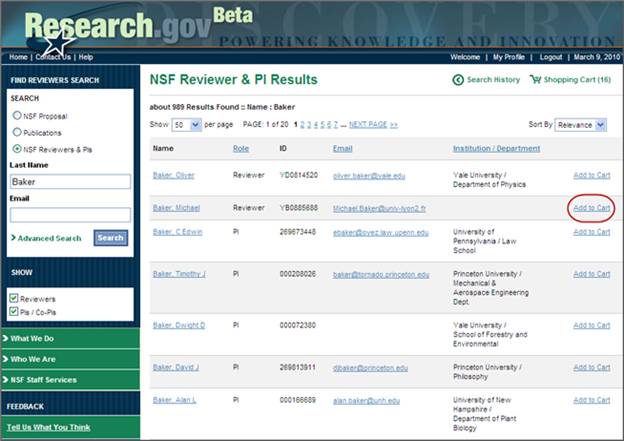This screenshot has height=441, width=624.
Task: Open the results per page dropdown
Action: pyautogui.click(x=185, y=125)
